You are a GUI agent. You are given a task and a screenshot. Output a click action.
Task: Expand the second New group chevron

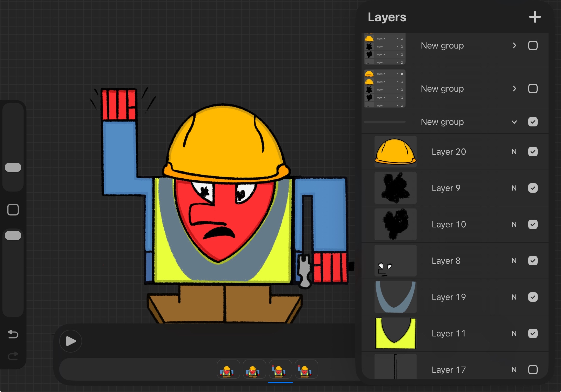click(514, 89)
